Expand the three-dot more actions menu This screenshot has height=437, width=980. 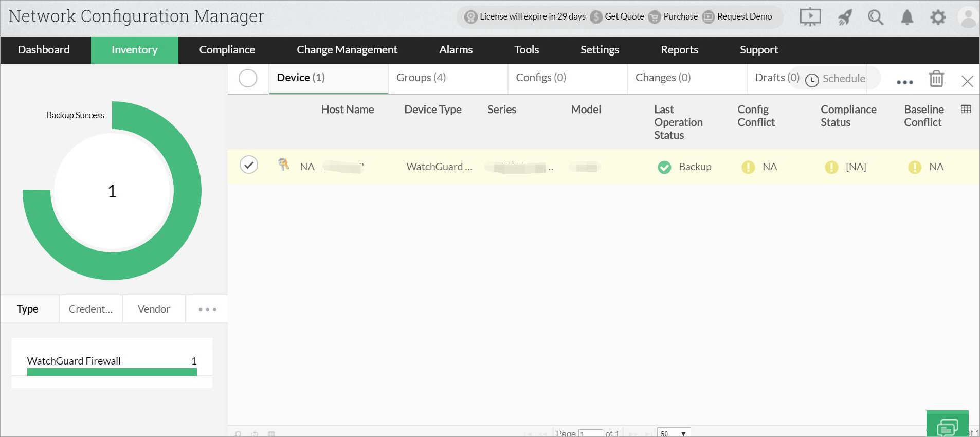(x=904, y=82)
